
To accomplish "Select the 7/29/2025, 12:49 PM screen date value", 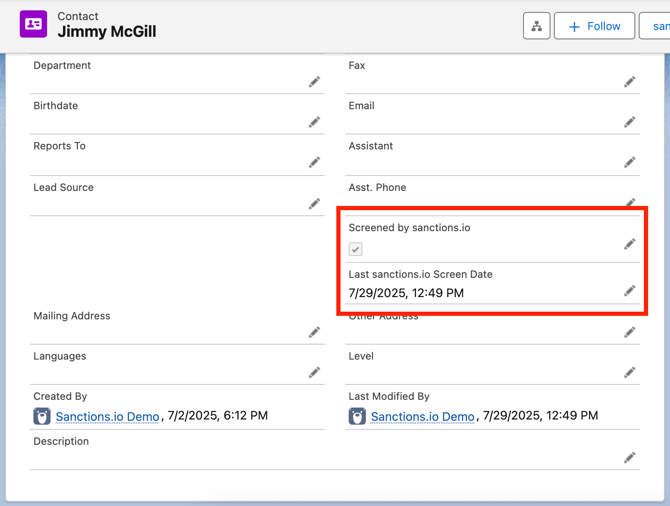I will click(406, 293).
